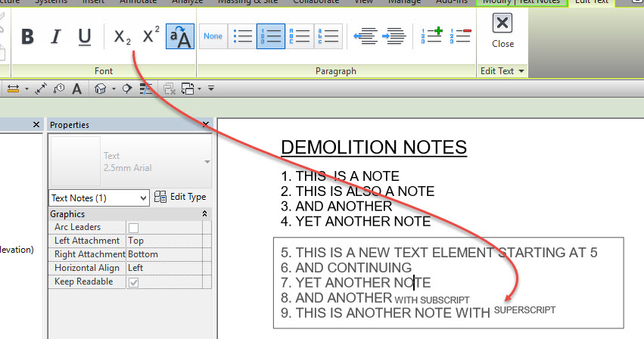
Task: Toggle the All Caps button
Action: (180, 36)
